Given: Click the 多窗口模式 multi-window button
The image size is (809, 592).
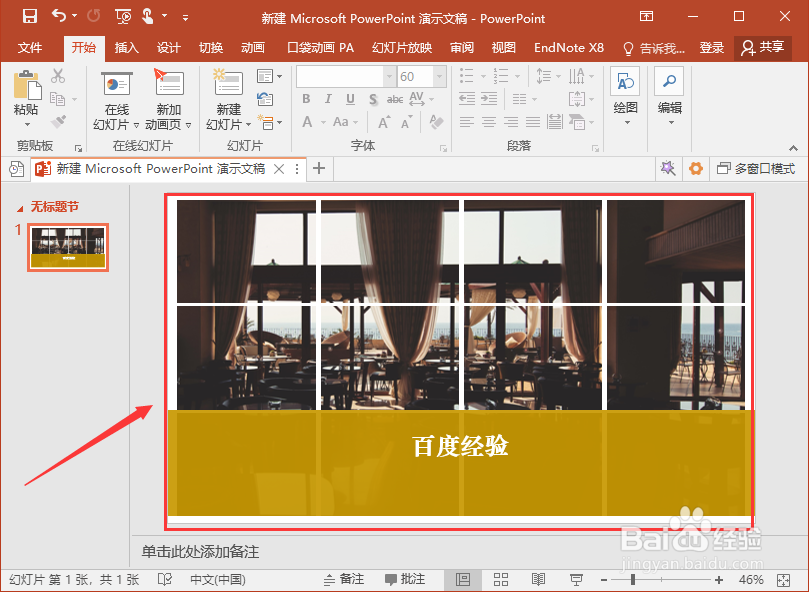Looking at the screenshot, I should [756, 168].
